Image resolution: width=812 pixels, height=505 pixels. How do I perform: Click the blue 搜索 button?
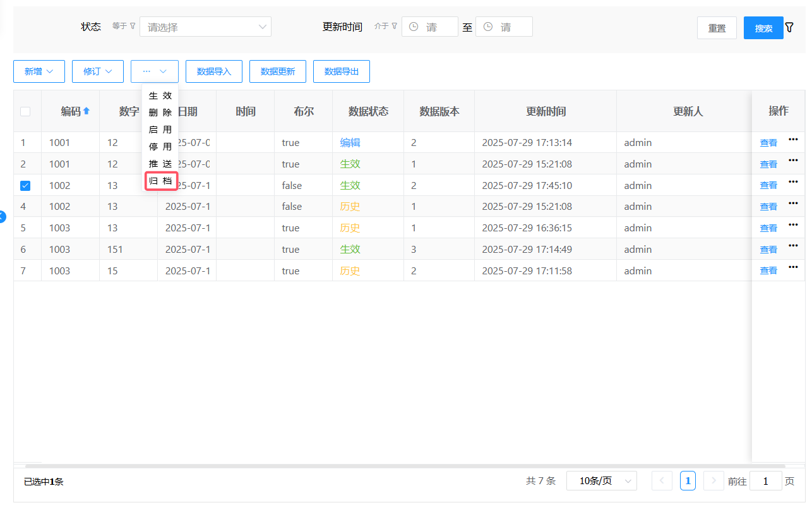763,28
